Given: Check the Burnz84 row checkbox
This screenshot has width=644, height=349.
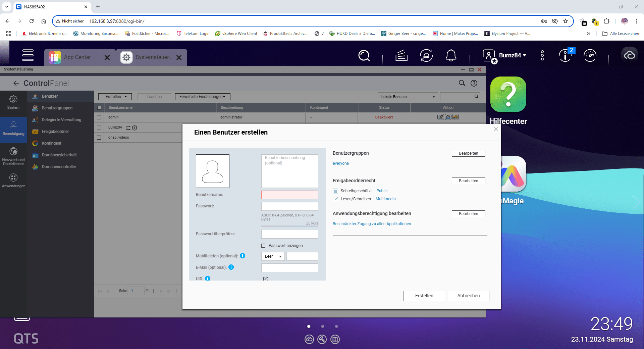Looking at the screenshot, I should click(x=99, y=128).
